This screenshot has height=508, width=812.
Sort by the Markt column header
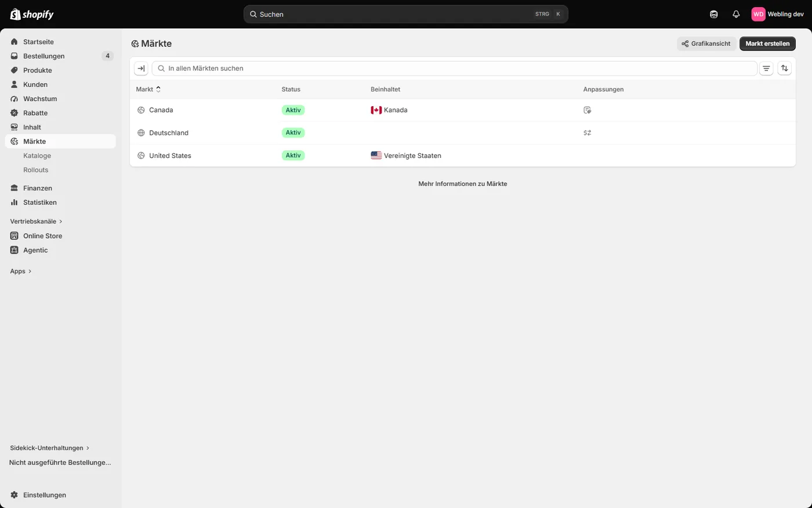pyautogui.click(x=148, y=89)
